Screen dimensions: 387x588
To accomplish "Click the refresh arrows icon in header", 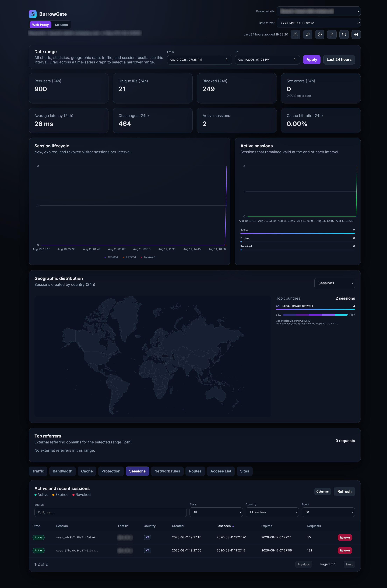I will point(344,35).
